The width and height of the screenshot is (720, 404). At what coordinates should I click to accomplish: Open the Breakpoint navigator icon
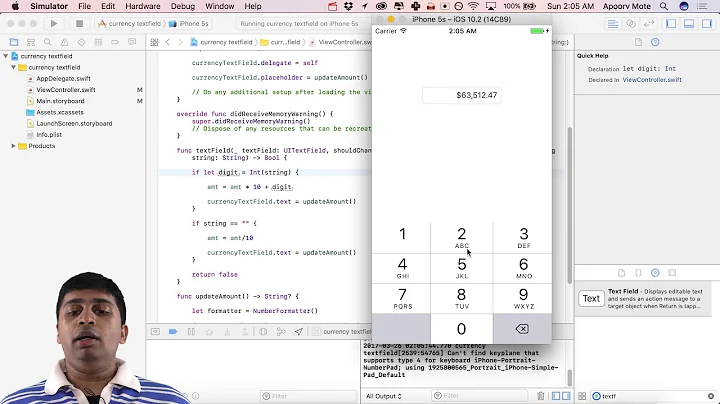point(115,42)
